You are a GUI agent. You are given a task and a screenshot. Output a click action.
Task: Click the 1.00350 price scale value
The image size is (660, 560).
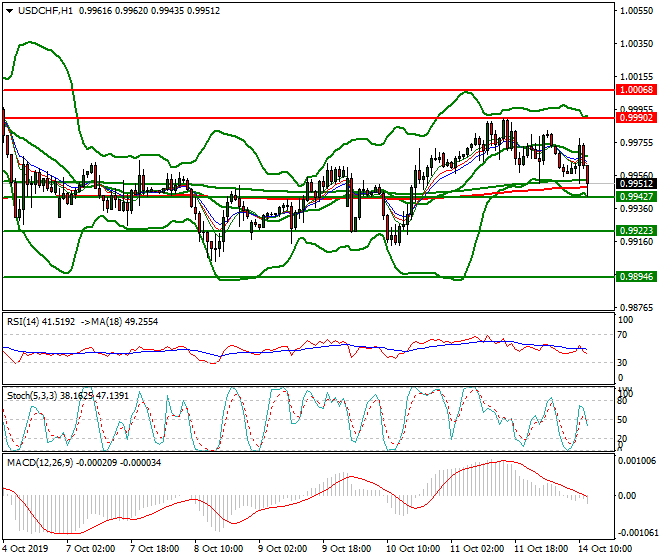(636, 44)
